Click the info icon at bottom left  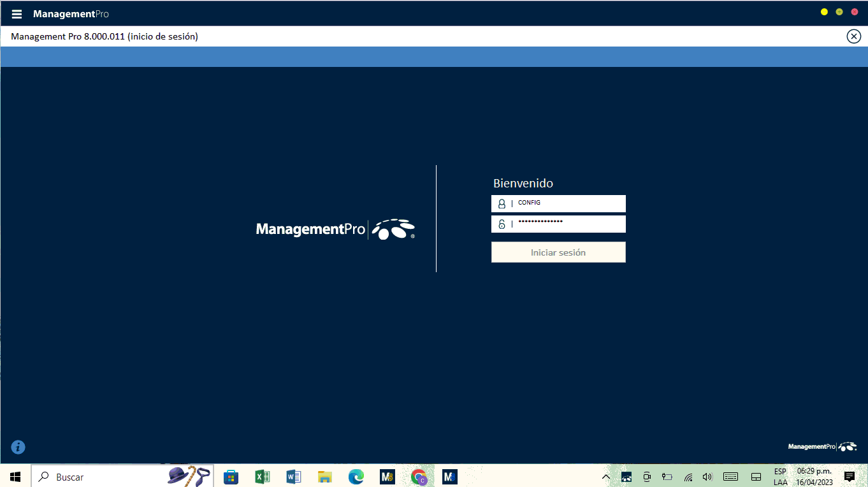pyautogui.click(x=18, y=447)
